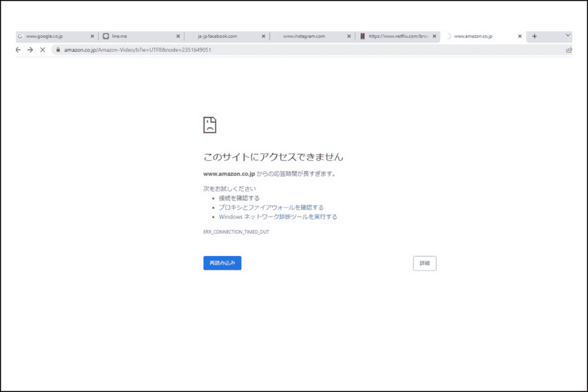Switch to the www.instagram.com tab
Screen dimensions: 588x392
[x=313, y=37]
